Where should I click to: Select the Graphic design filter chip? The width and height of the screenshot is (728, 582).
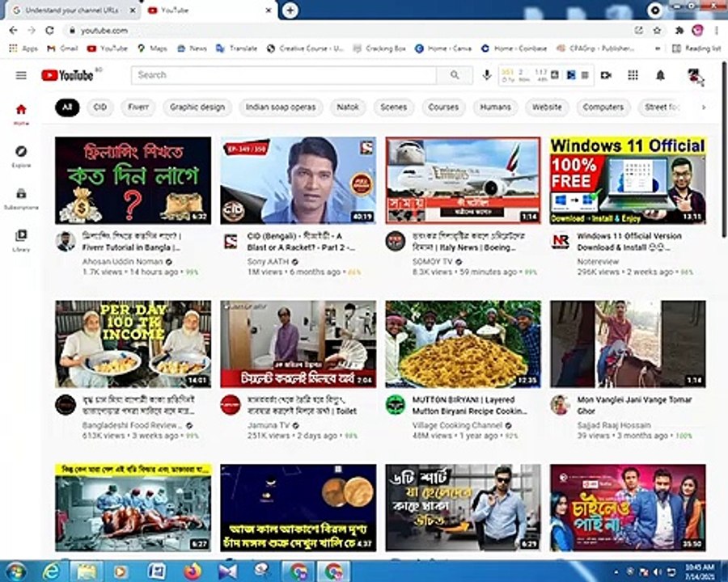tap(197, 108)
